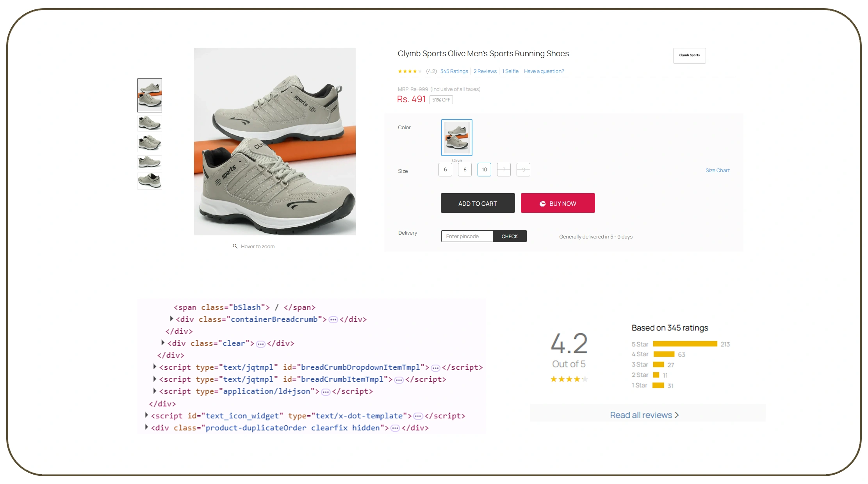The height and width of the screenshot is (484, 868).
Task: Open the Size Chart link
Action: click(717, 170)
